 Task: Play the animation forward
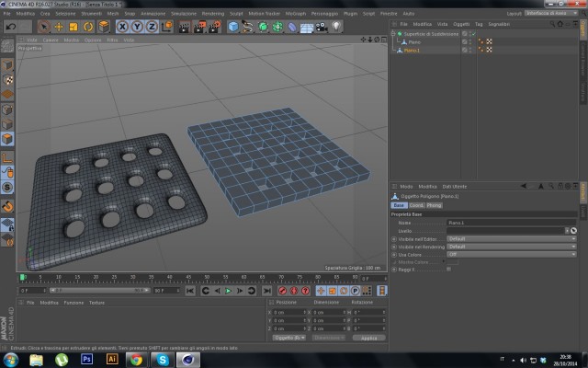click(228, 291)
